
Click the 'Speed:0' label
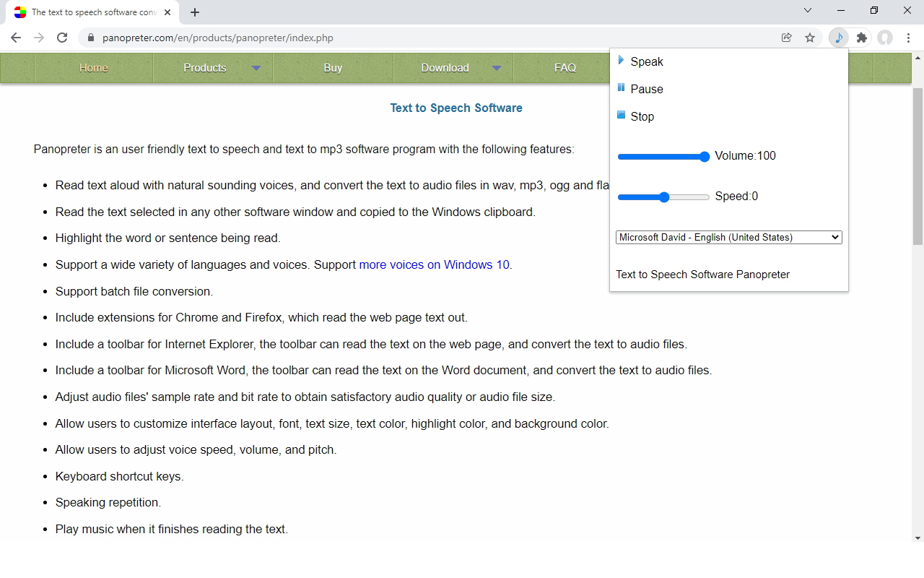point(736,197)
